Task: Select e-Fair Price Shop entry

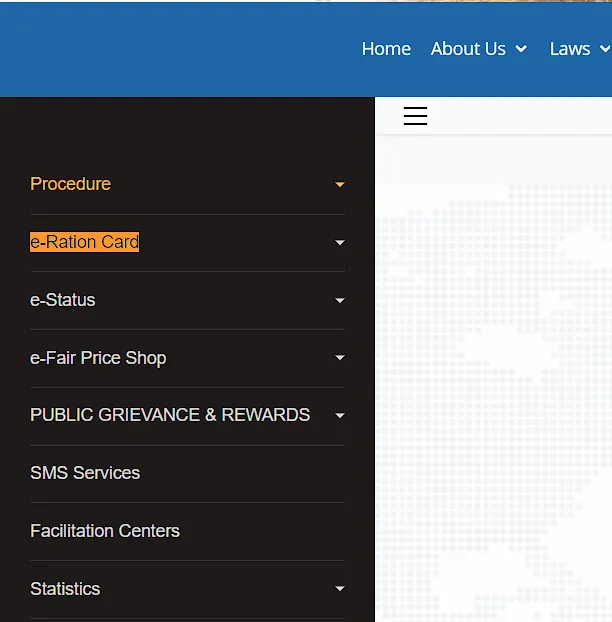Action: (x=98, y=358)
